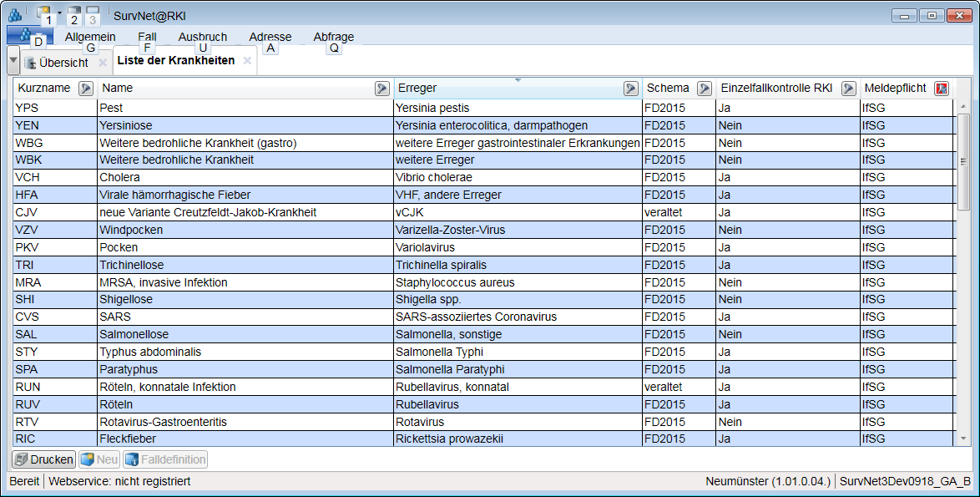This screenshot has width=980, height=497.
Task: Click SurvNet3Dev0918_GA_B status bar entry
Action: point(905,481)
